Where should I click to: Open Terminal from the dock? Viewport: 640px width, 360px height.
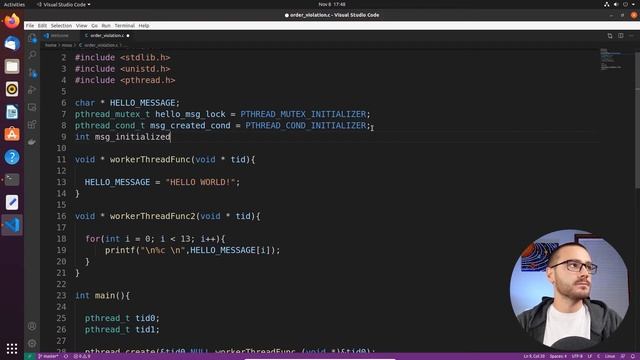pyautogui.click(x=12, y=180)
